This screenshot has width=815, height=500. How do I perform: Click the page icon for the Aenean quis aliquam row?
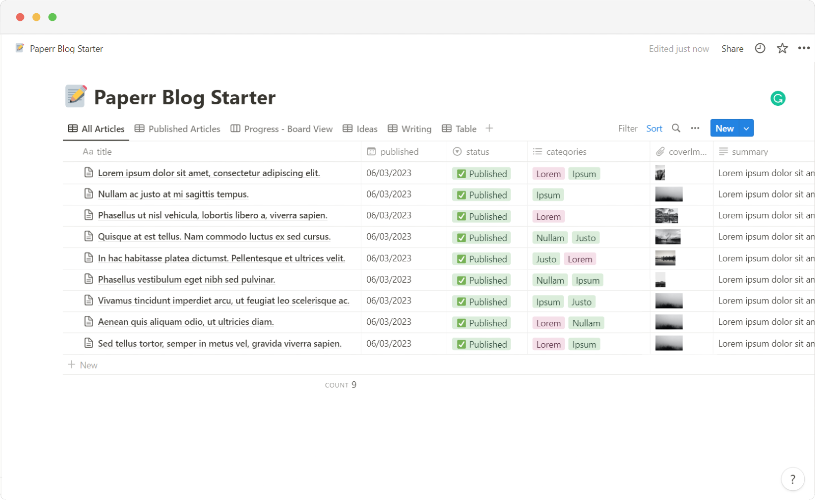(x=89, y=322)
